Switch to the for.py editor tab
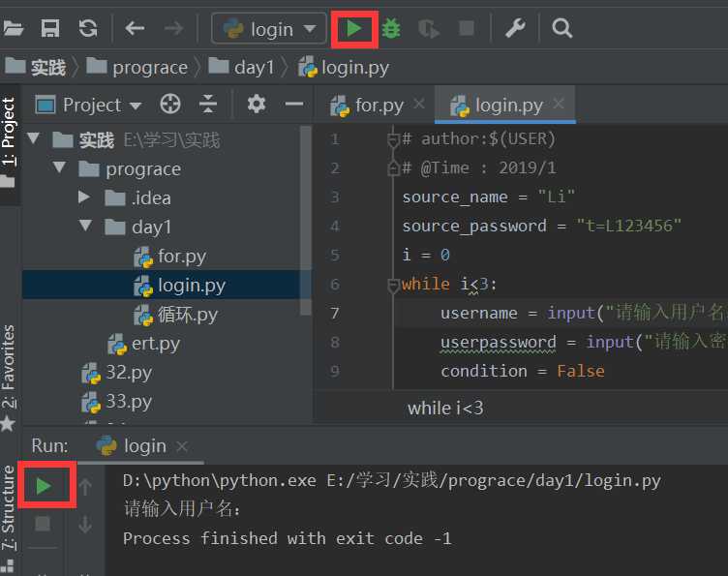 (367, 106)
